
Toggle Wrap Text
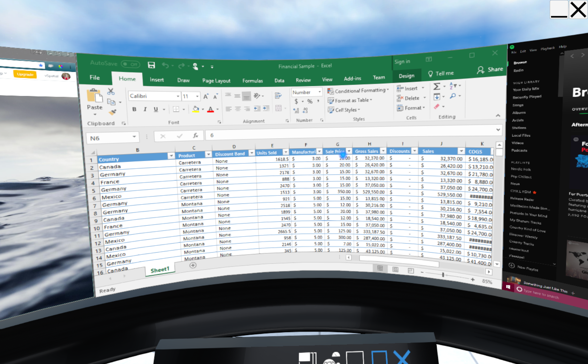(278, 95)
